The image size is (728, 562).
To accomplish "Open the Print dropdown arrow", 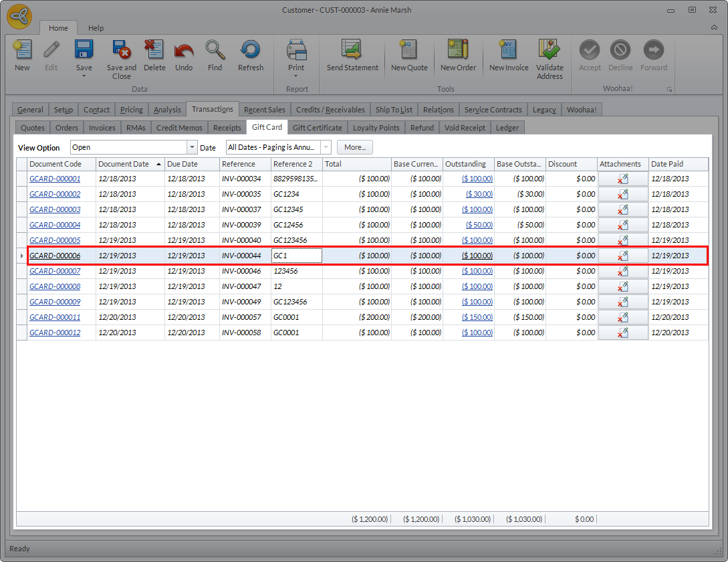I will 296,76.
